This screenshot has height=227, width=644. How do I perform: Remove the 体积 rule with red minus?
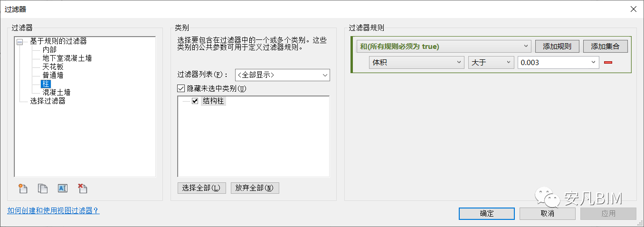[x=608, y=63]
